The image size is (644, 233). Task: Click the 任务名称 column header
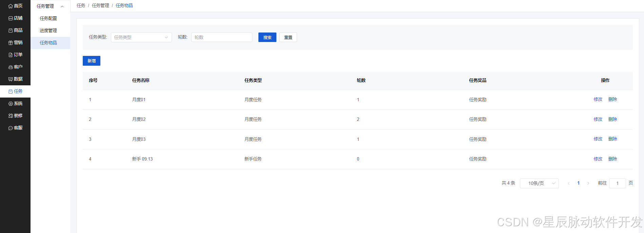pyautogui.click(x=141, y=81)
